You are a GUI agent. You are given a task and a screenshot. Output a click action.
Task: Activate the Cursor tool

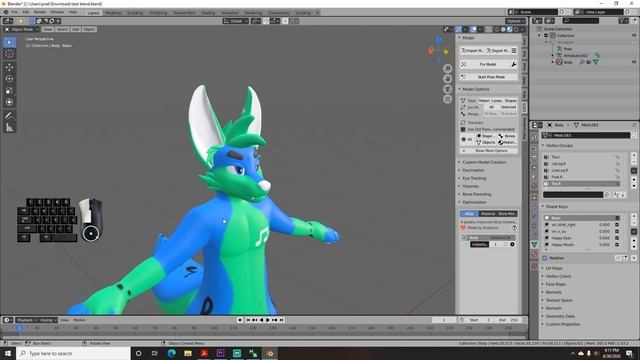pyautogui.click(x=9, y=54)
